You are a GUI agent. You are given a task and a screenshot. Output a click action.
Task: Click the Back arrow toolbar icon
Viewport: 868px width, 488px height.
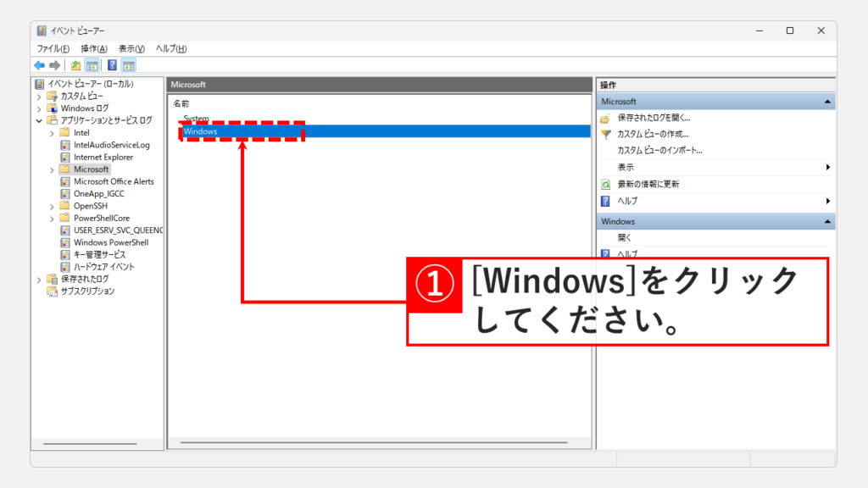coord(39,65)
